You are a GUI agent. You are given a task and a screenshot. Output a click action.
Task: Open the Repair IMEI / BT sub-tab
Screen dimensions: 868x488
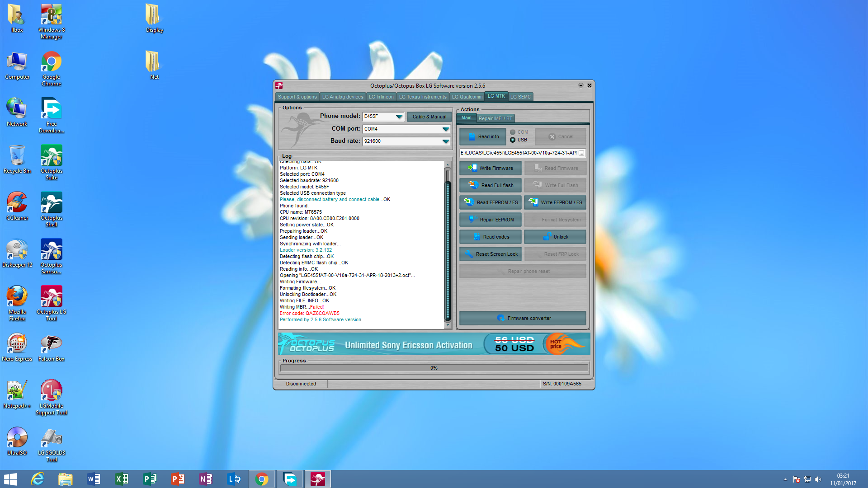495,118
